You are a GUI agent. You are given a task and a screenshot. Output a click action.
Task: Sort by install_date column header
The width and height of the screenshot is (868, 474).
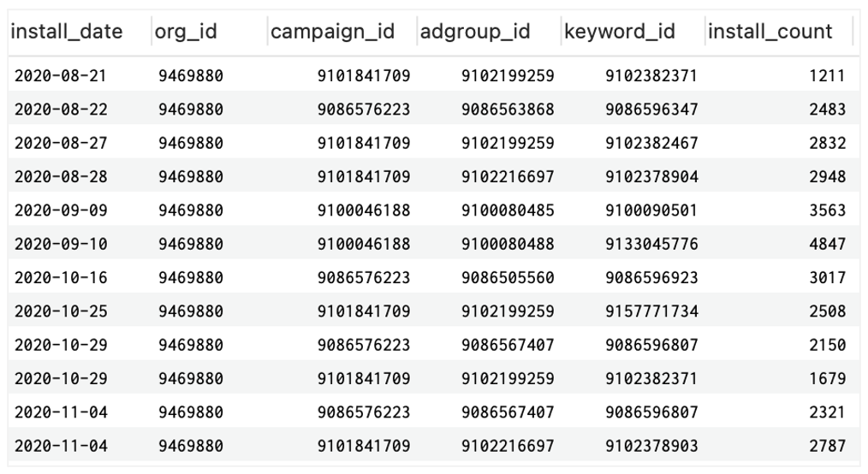(x=67, y=32)
